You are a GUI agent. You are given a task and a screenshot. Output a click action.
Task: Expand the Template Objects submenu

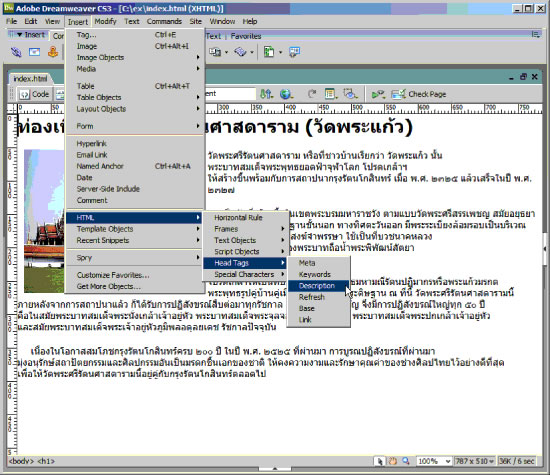(134, 229)
